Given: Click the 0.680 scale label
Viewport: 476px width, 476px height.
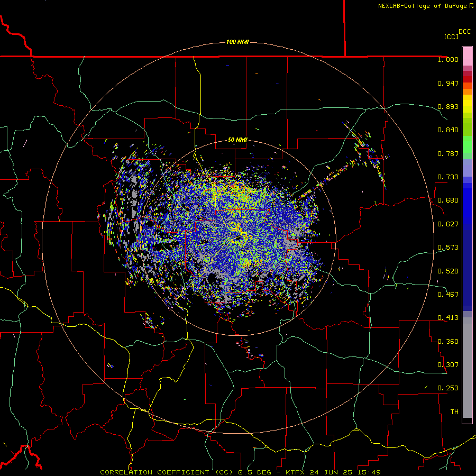Looking at the screenshot, I should click(x=448, y=200).
